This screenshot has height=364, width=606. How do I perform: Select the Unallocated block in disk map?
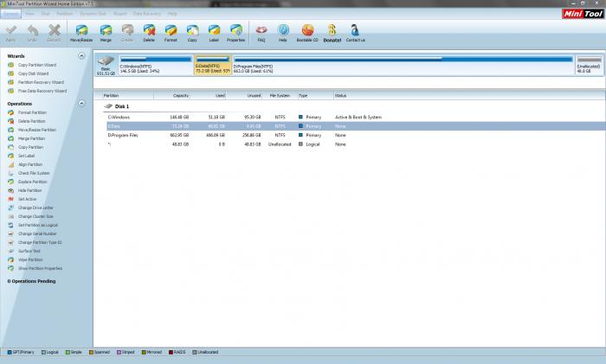click(x=589, y=65)
